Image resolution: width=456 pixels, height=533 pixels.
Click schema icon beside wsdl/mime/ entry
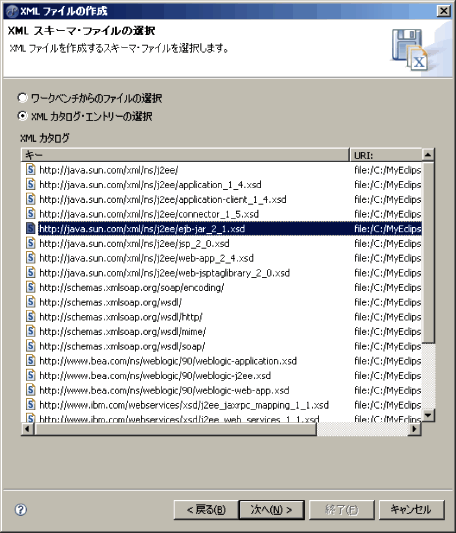[x=31, y=331]
